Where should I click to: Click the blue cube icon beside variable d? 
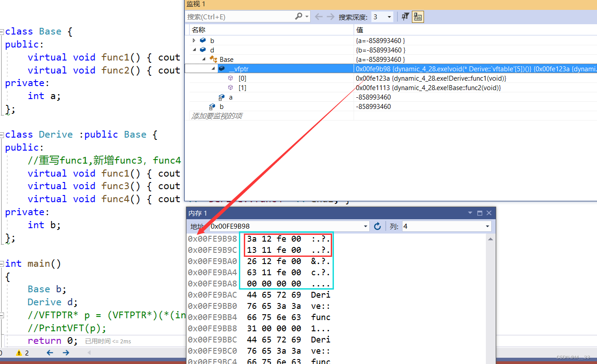click(203, 50)
